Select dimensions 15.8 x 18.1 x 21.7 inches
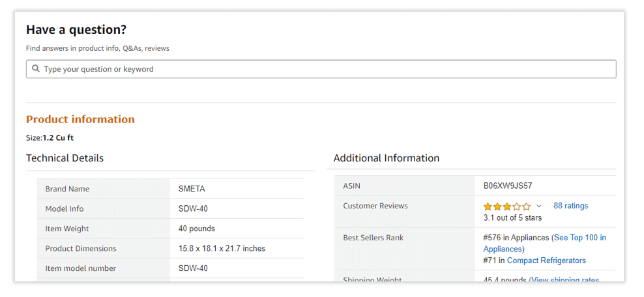Screen dimensions: 644x297 click(222, 249)
